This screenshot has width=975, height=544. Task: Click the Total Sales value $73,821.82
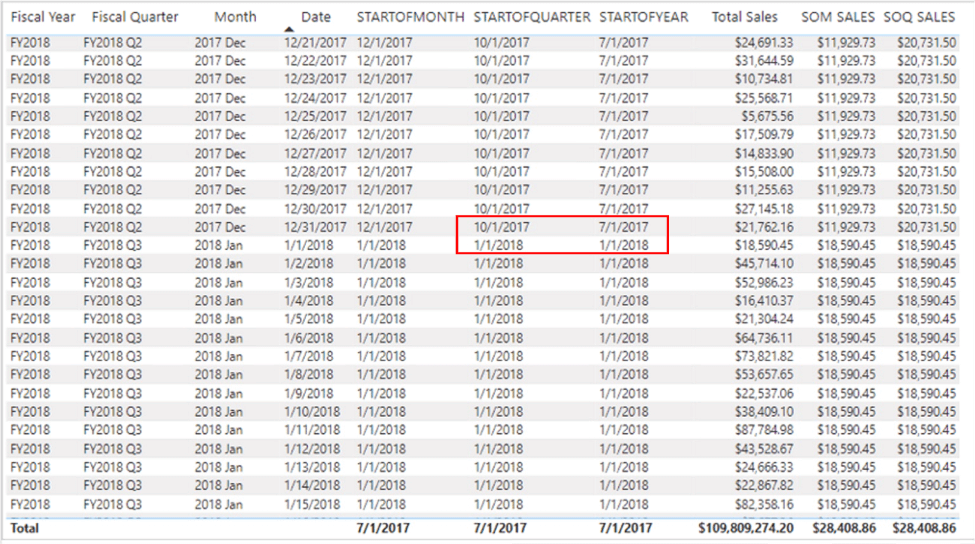764,356
